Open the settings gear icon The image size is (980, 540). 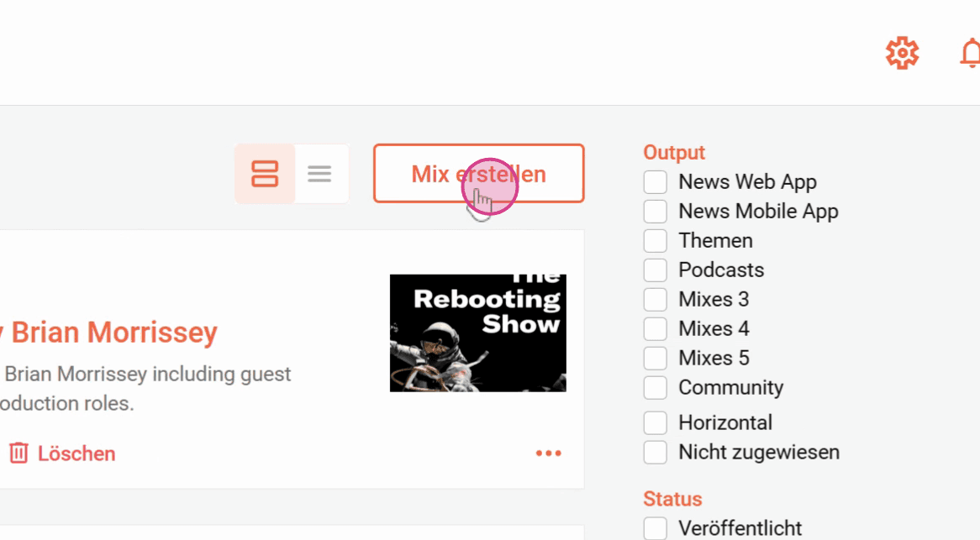click(x=902, y=53)
